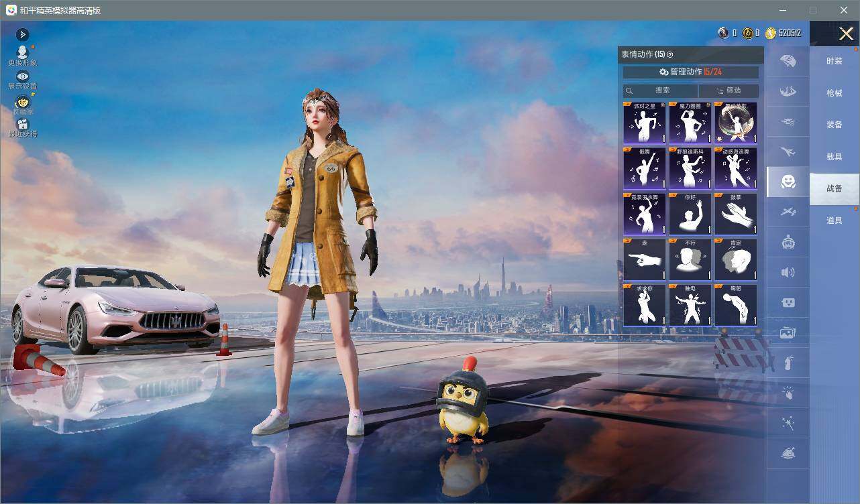
Task: Open the 道具 tab
Action: 835,220
